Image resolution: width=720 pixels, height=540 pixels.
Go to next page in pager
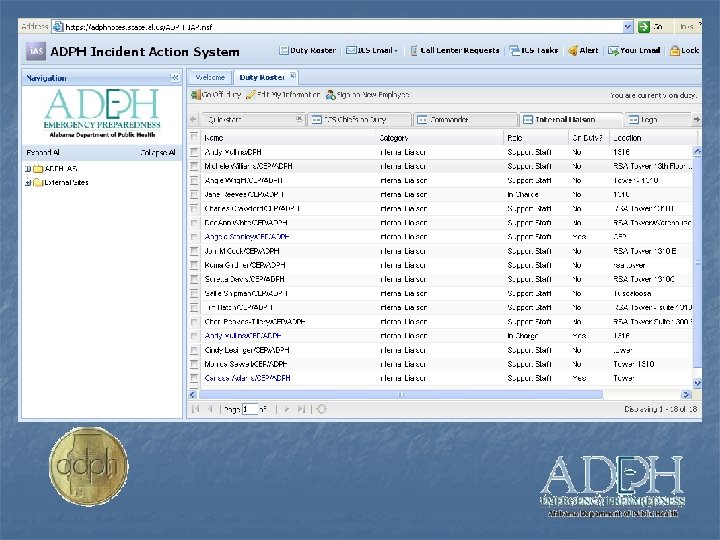pyautogui.click(x=287, y=409)
